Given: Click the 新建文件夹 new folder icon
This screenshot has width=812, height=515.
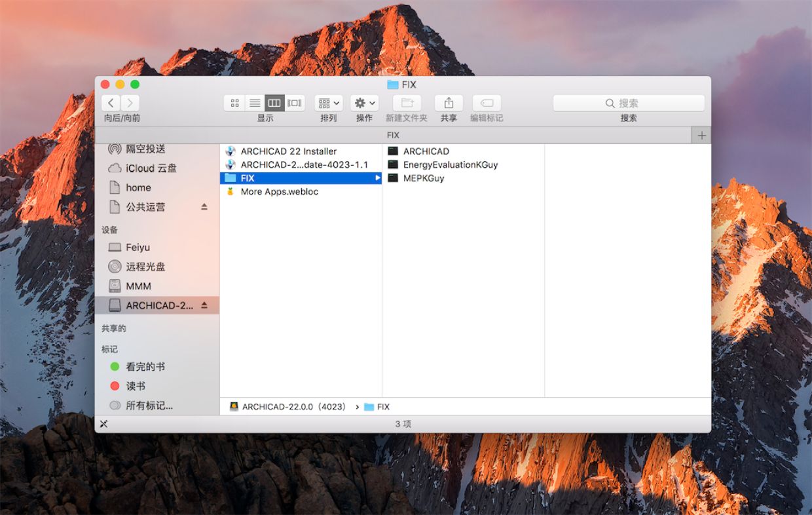Looking at the screenshot, I should pyautogui.click(x=407, y=103).
